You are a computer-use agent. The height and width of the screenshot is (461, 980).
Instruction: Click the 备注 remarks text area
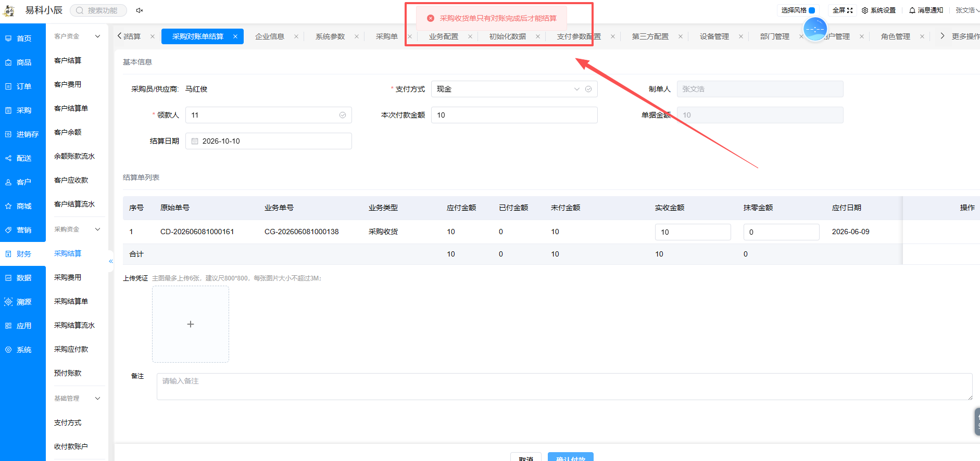point(564,387)
